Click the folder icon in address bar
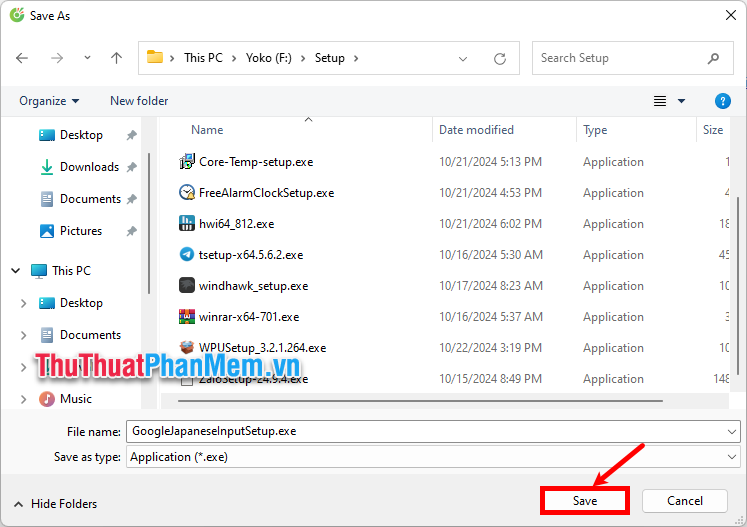747x527 pixels. 154,57
